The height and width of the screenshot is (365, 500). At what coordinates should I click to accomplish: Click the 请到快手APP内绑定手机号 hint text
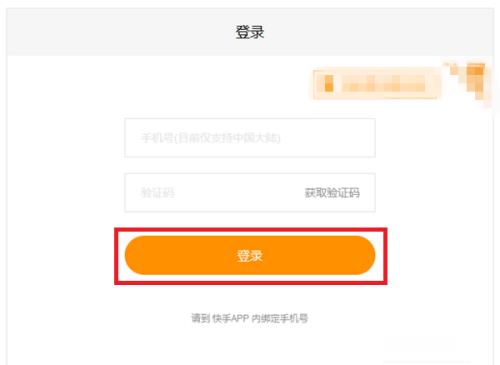pyautogui.click(x=249, y=318)
